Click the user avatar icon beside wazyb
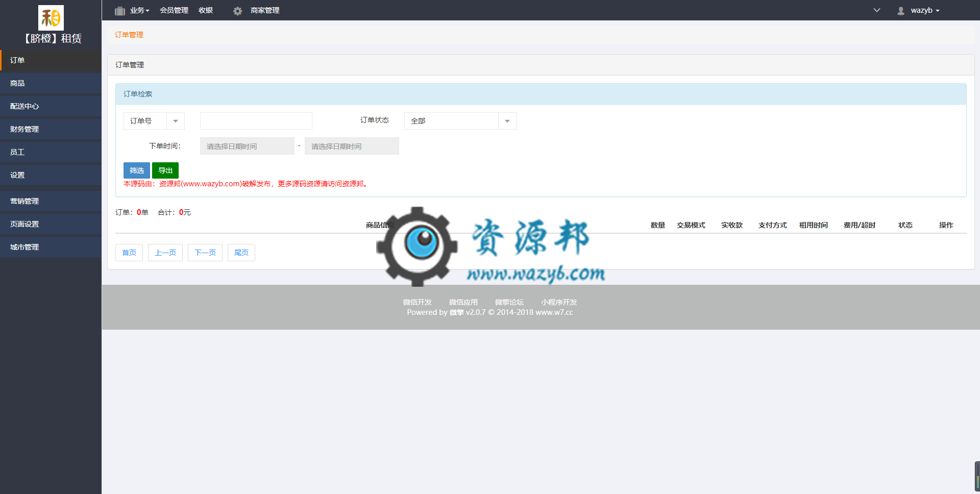Screen dimensions: 980x494 901,11
